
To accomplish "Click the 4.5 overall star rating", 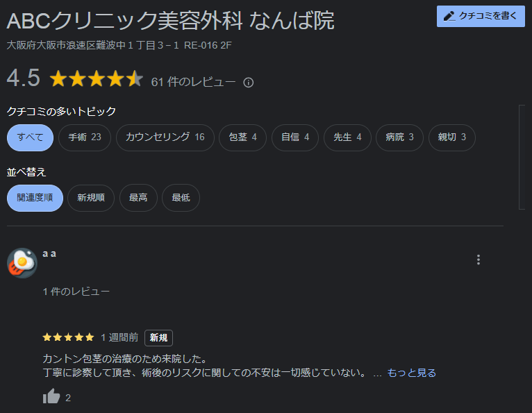I will pos(97,78).
